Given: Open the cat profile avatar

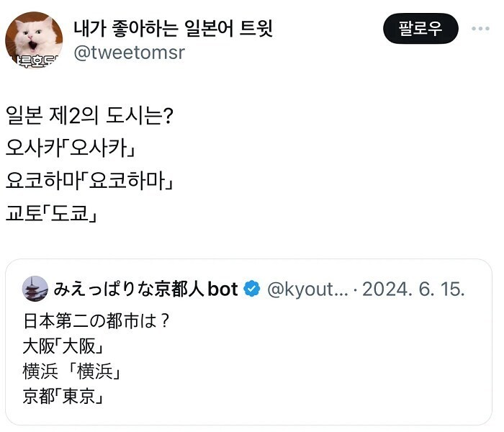Looking at the screenshot, I should (x=34, y=35).
